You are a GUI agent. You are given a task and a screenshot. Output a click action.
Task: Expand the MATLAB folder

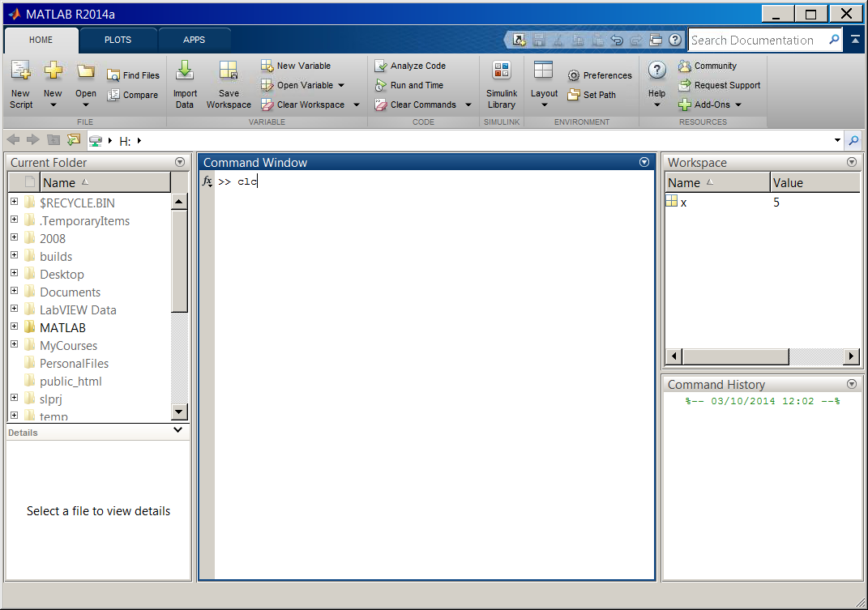15,326
